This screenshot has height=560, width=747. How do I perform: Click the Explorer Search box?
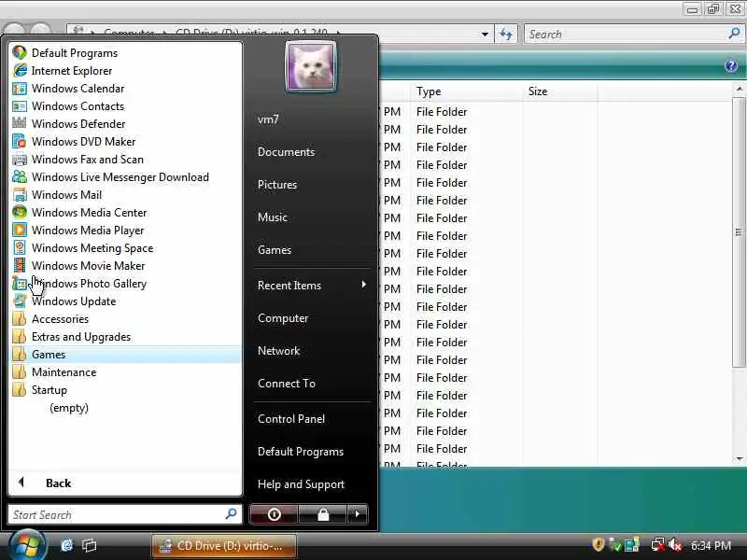click(x=634, y=35)
